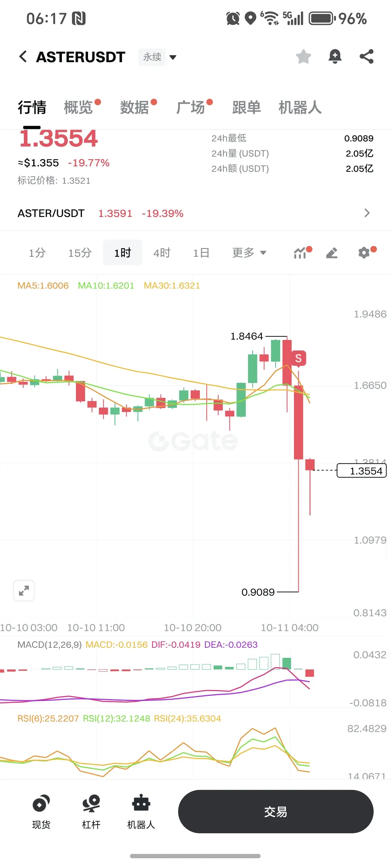Select the 15分 timeframe

tap(80, 252)
